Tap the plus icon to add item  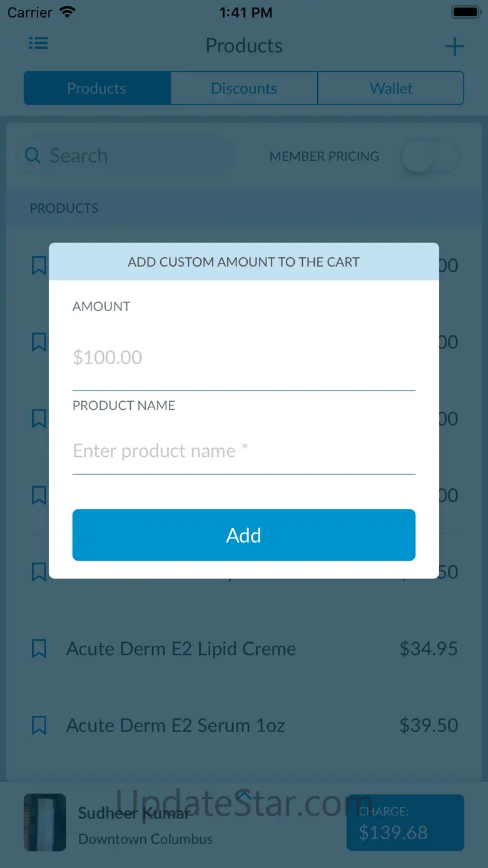pos(455,46)
